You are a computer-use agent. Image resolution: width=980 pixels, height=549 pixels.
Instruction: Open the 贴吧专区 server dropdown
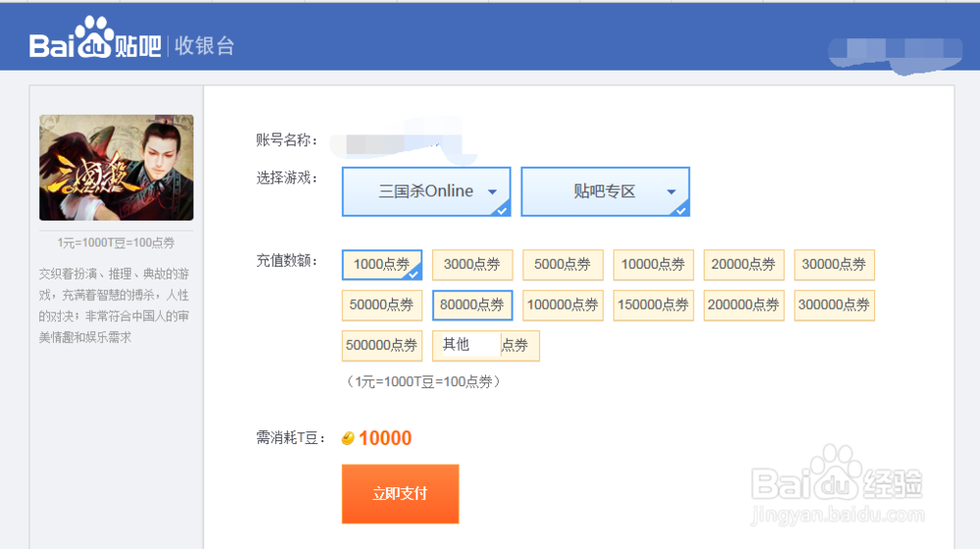tap(605, 191)
